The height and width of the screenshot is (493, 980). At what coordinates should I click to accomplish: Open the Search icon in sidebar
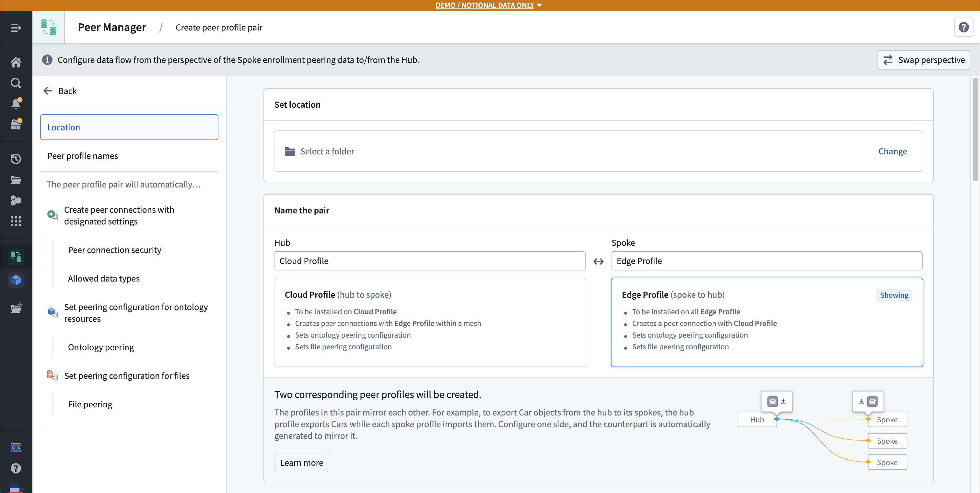[16, 83]
